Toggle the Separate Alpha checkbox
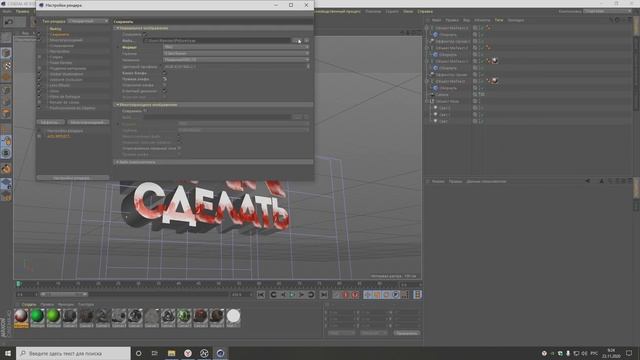This screenshot has height=360, width=640. coord(164,85)
